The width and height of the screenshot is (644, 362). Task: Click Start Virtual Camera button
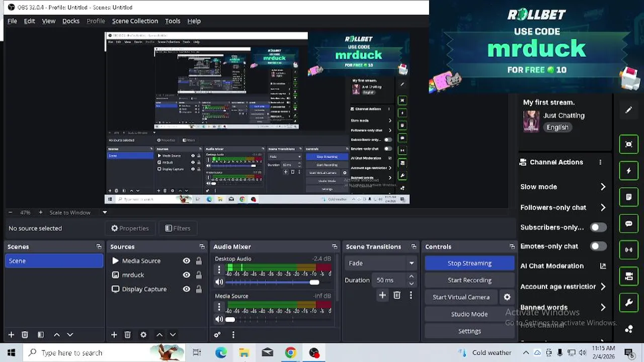pyautogui.click(x=461, y=297)
